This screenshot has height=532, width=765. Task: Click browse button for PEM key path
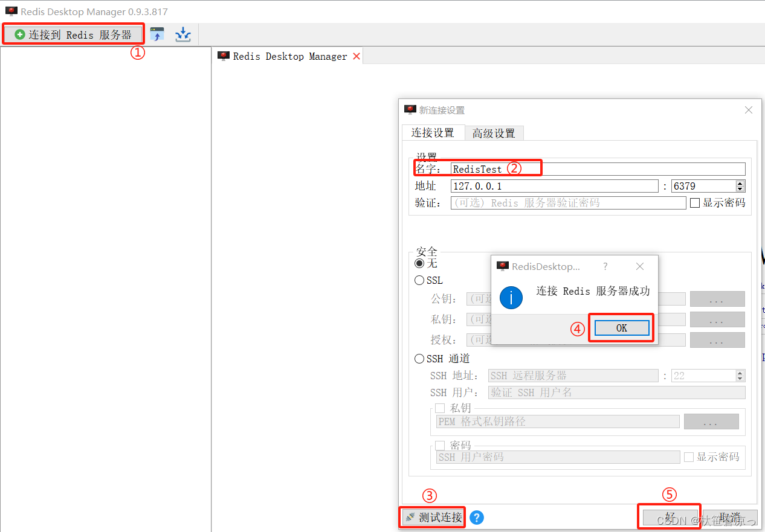(x=711, y=421)
